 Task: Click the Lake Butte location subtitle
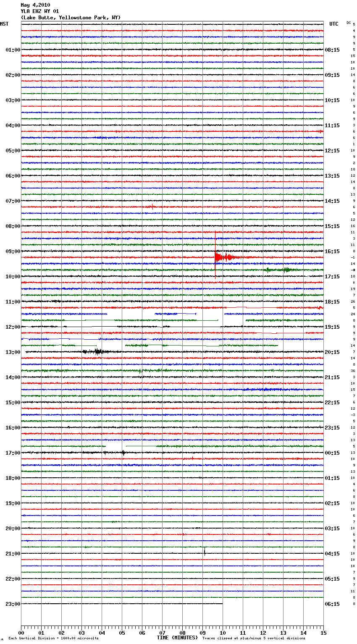tap(71, 18)
